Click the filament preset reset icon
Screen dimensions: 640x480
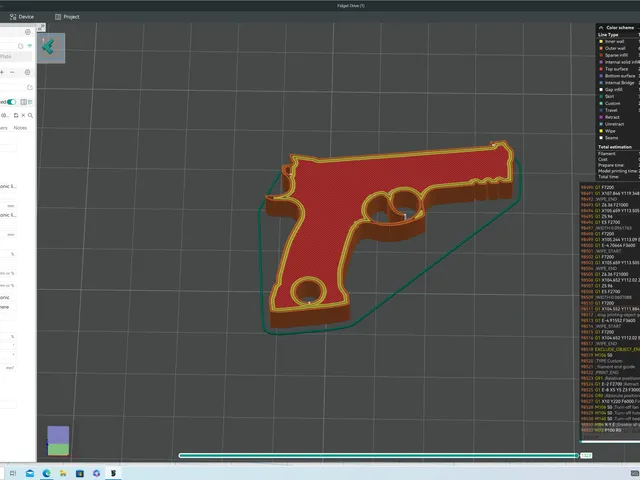(x=29, y=87)
